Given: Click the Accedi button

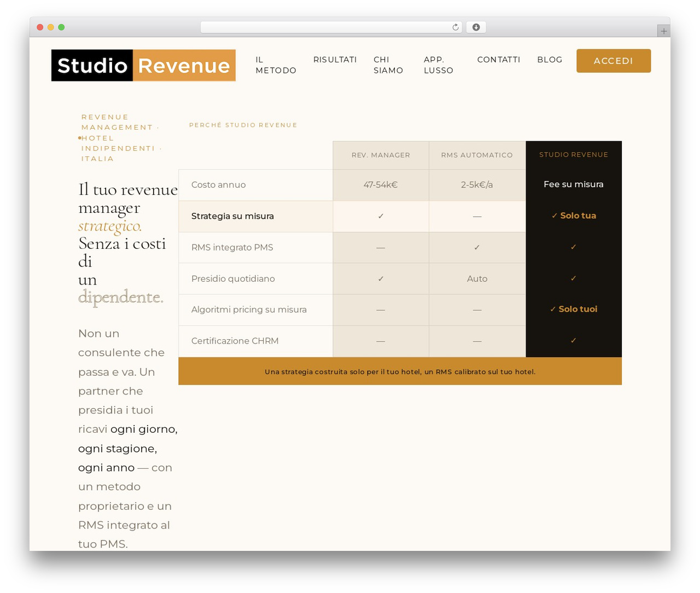Looking at the screenshot, I should 614,61.
